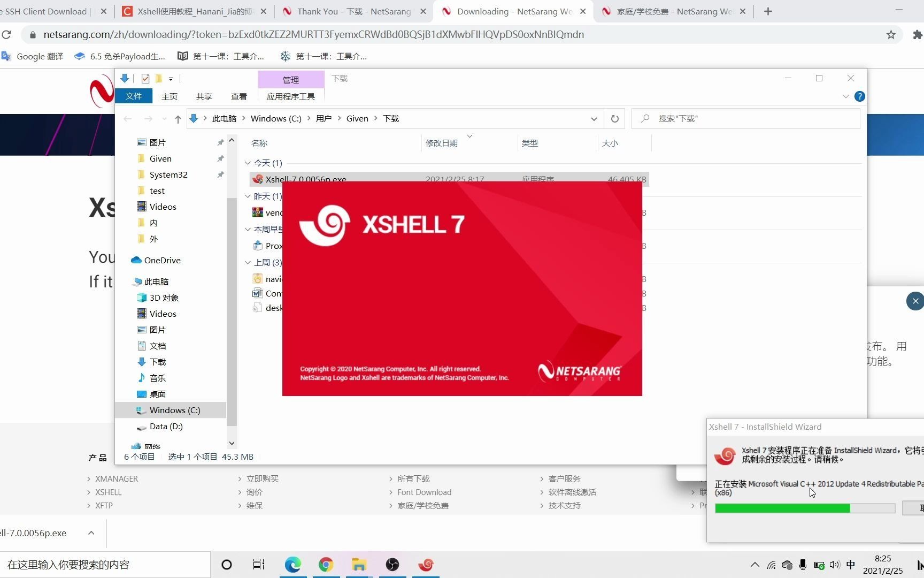Click the 技术支持 footer link
This screenshot has width=924, height=578.
click(564, 505)
